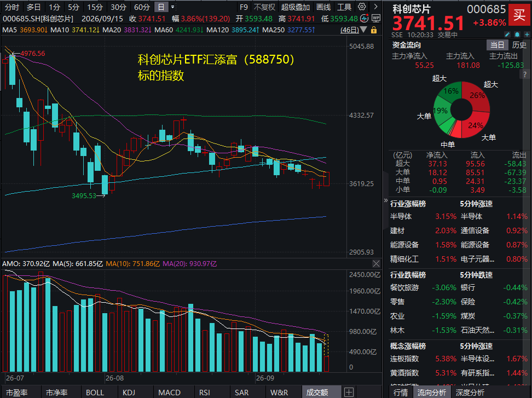
Task: Click 黄酒指数 in concept gainers
Action: [x=404, y=373]
